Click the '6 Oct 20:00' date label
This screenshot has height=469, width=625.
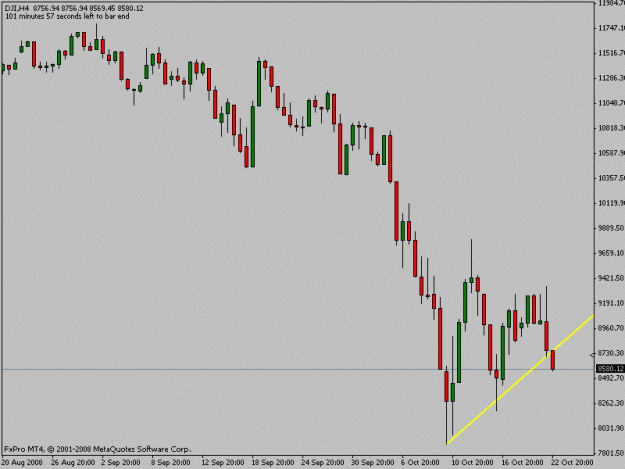point(421,463)
